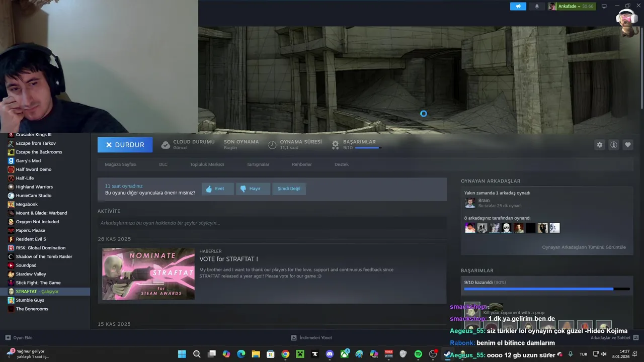Open İndirmeleri Yönet downloads manager
The height and width of the screenshot is (362, 644).
[x=311, y=338]
